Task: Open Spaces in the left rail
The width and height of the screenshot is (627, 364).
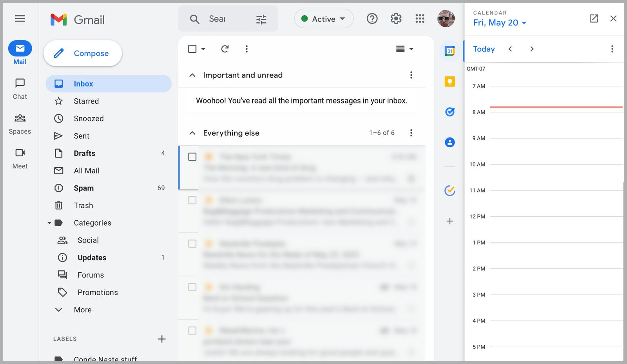Action: pyautogui.click(x=20, y=124)
